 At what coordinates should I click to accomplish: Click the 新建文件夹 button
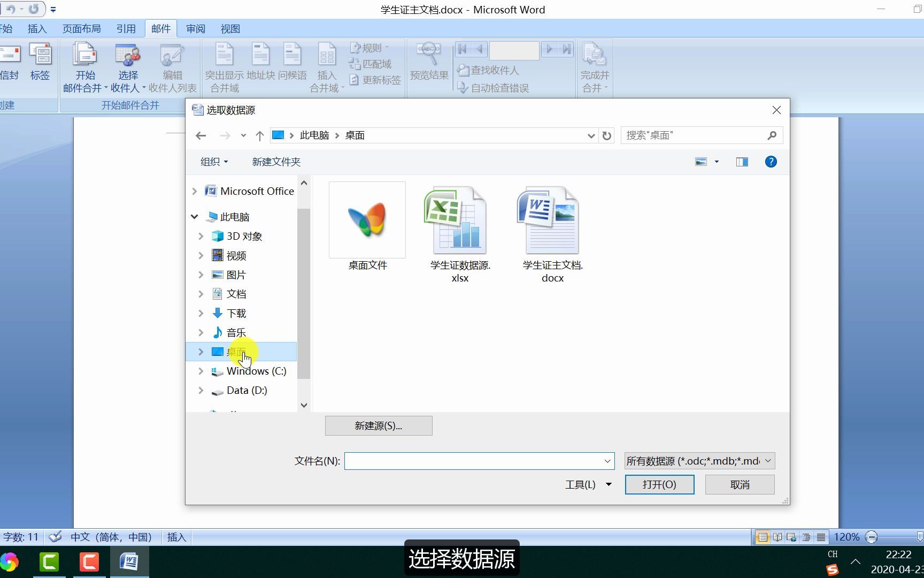276,162
